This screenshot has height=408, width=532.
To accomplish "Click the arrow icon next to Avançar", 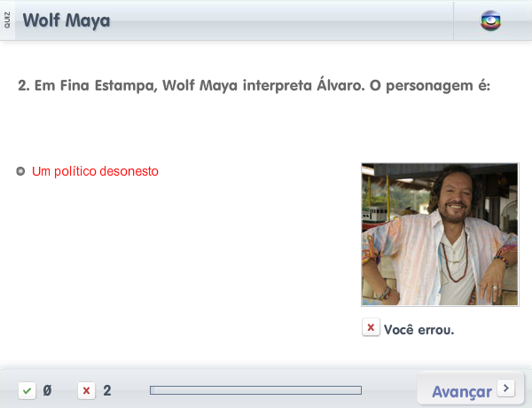I will 506,388.
